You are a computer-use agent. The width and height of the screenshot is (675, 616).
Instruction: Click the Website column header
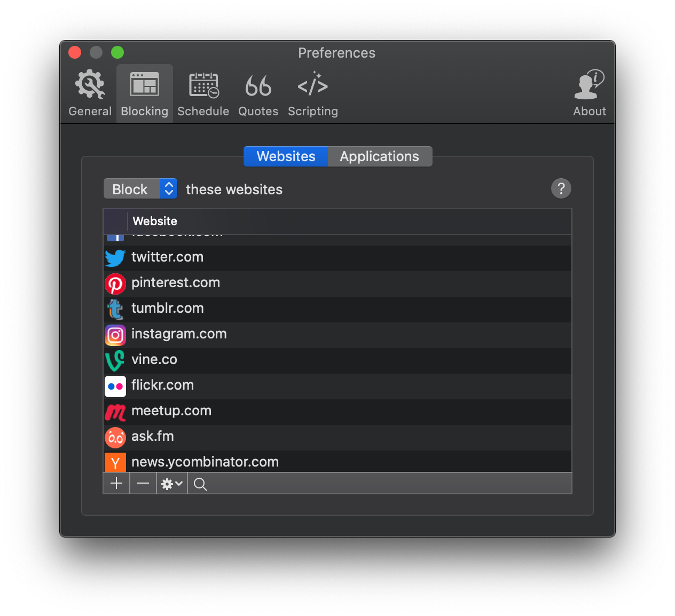click(x=155, y=221)
